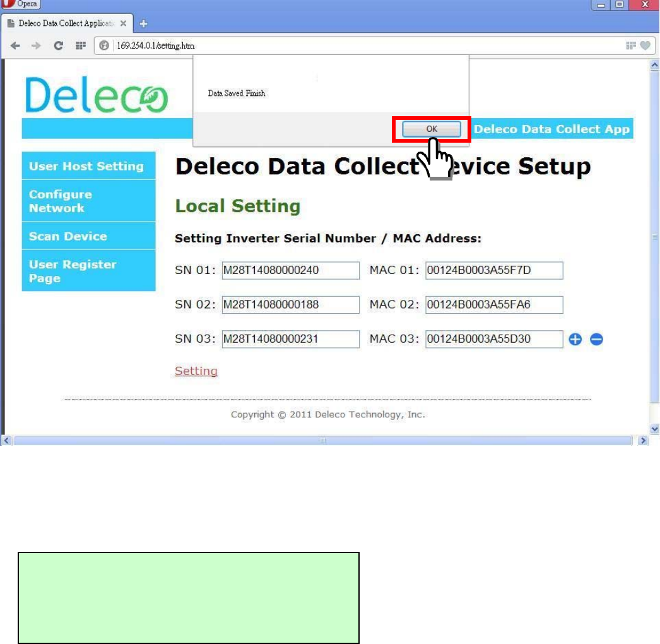
Task: Click the Deleco logo
Action: point(97,95)
